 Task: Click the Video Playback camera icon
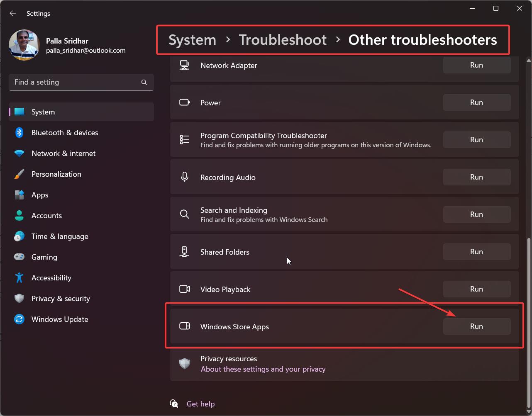(184, 289)
